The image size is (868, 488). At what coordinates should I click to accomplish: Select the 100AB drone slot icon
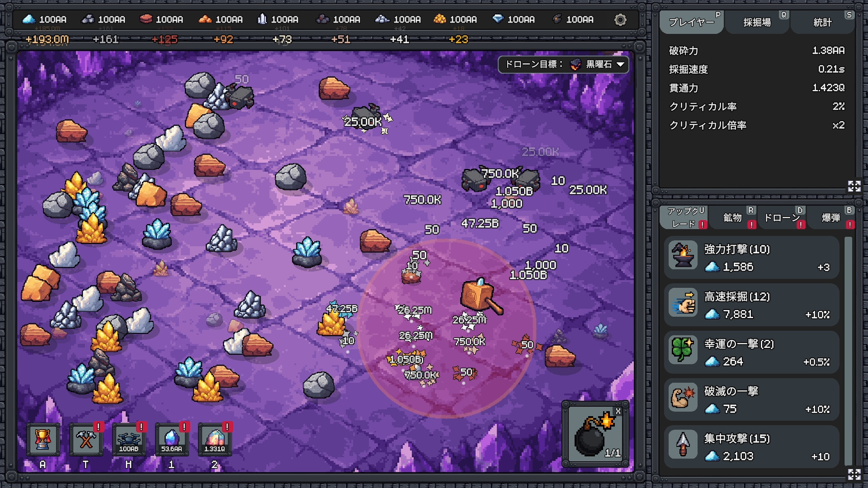pyautogui.click(x=129, y=439)
